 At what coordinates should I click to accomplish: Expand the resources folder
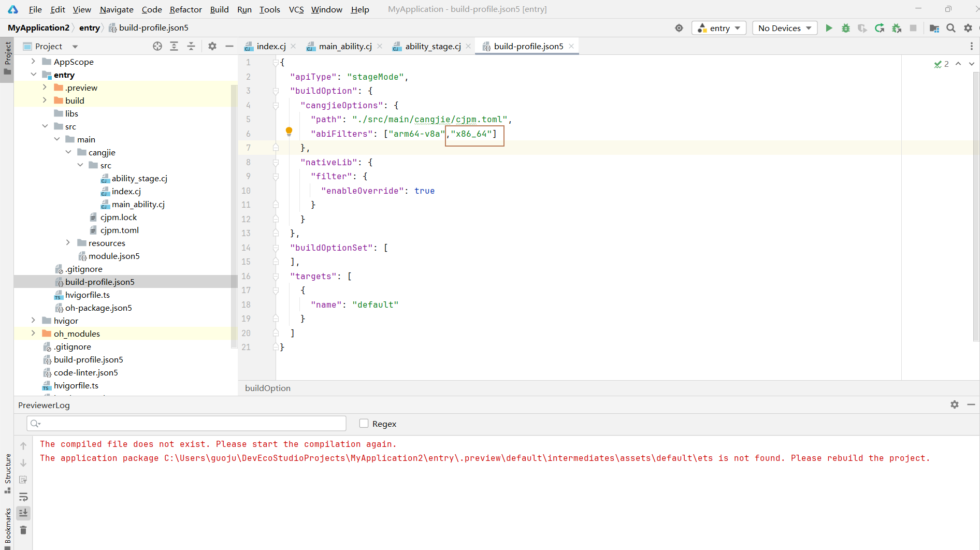click(68, 242)
